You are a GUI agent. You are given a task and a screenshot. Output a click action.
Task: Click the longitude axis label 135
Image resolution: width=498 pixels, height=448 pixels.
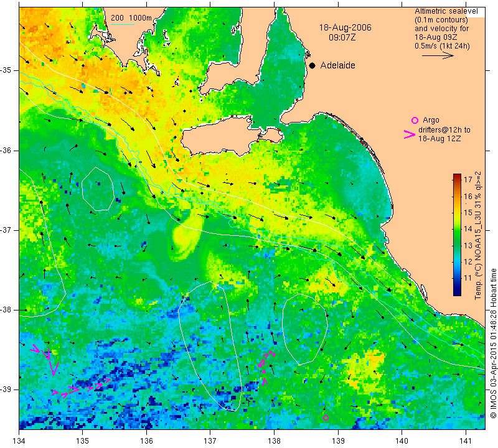coord(83,441)
